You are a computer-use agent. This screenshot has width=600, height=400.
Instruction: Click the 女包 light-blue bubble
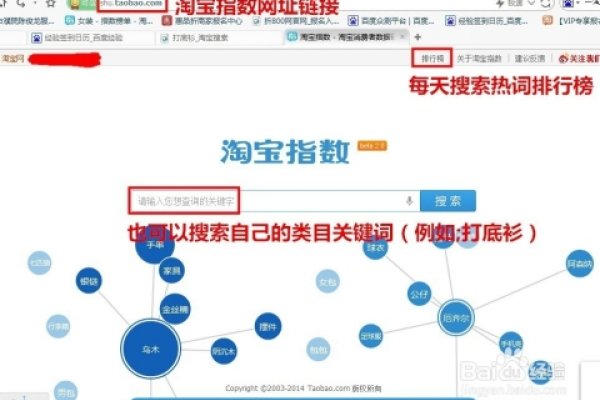click(328, 282)
